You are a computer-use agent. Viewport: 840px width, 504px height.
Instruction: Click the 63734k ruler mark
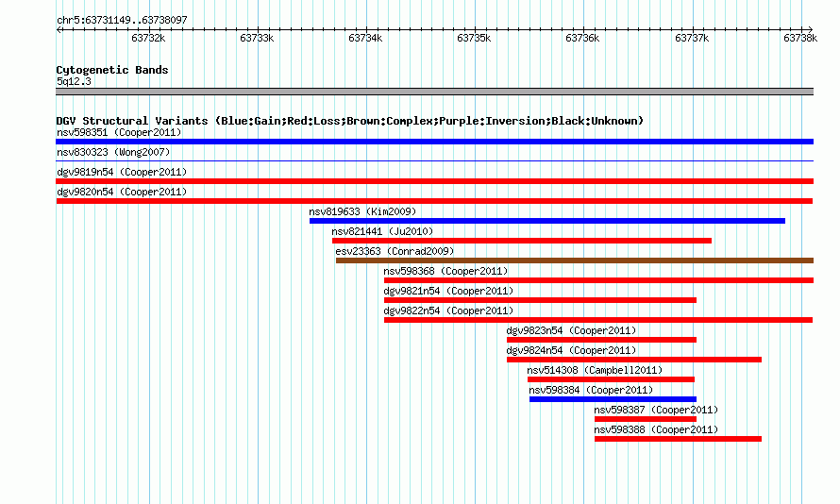coord(365,38)
